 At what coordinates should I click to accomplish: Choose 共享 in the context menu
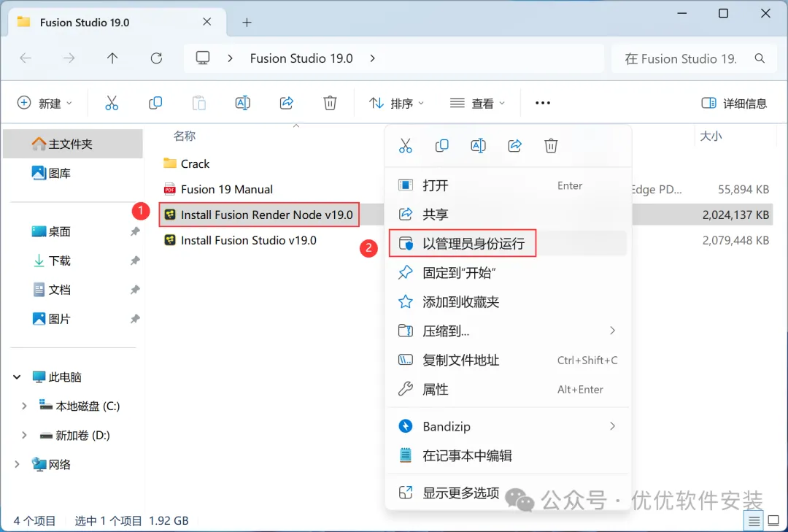click(x=508, y=215)
